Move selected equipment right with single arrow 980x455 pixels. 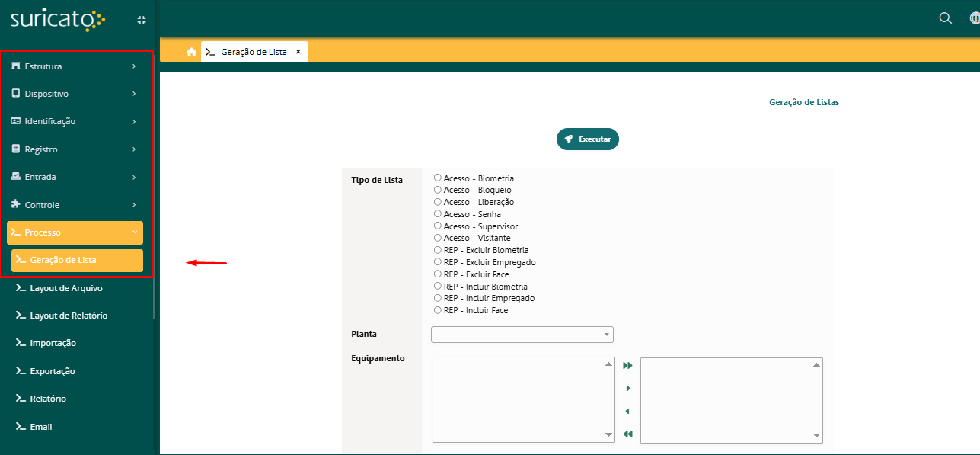click(627, 389)
